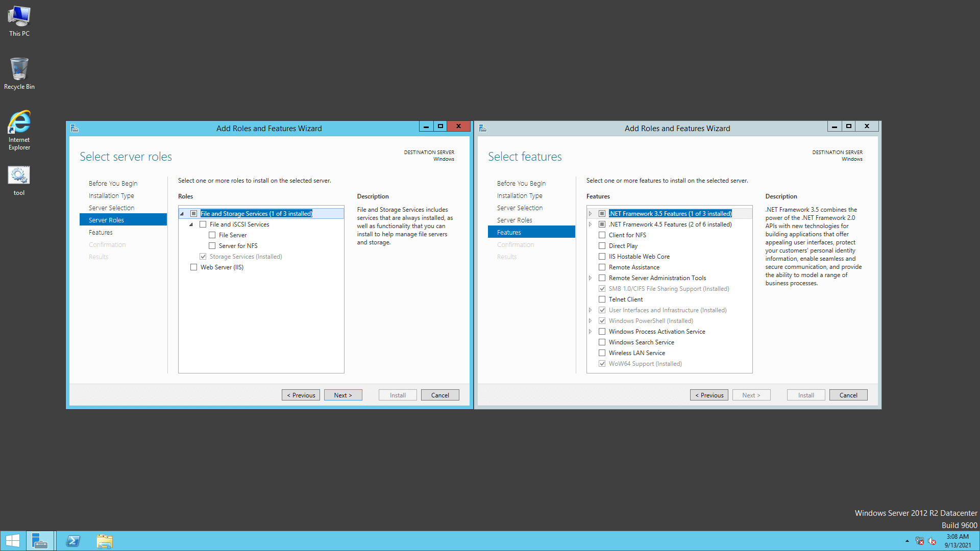Check the Web Server (IIS) role
Screen dimensions: 980x551
coord(193,267)
